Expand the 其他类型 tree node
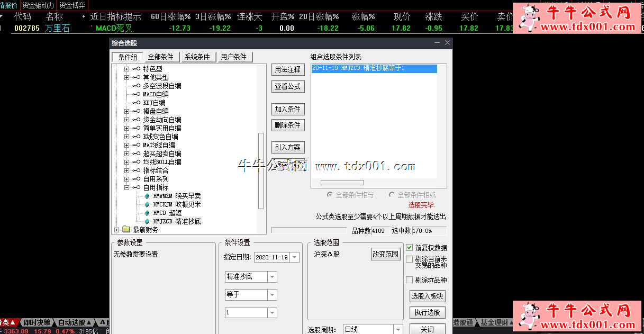The image size is (644, 334). coord(126,77)
